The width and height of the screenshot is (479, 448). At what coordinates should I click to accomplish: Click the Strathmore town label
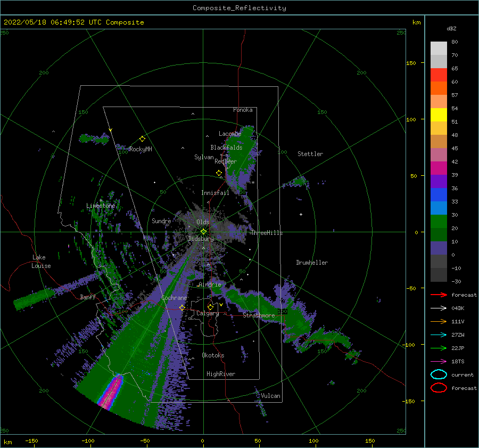coord(259,315)
